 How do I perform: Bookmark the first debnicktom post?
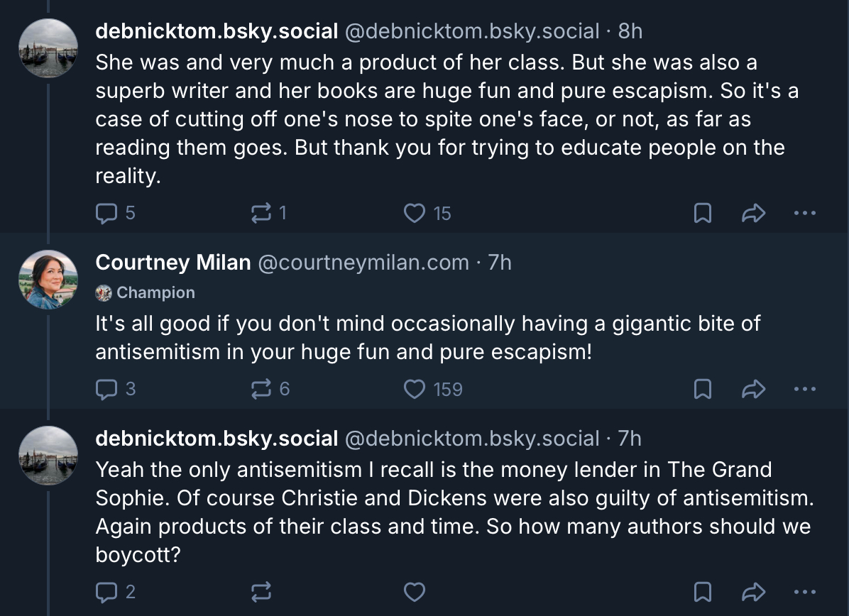click(702, 213)
